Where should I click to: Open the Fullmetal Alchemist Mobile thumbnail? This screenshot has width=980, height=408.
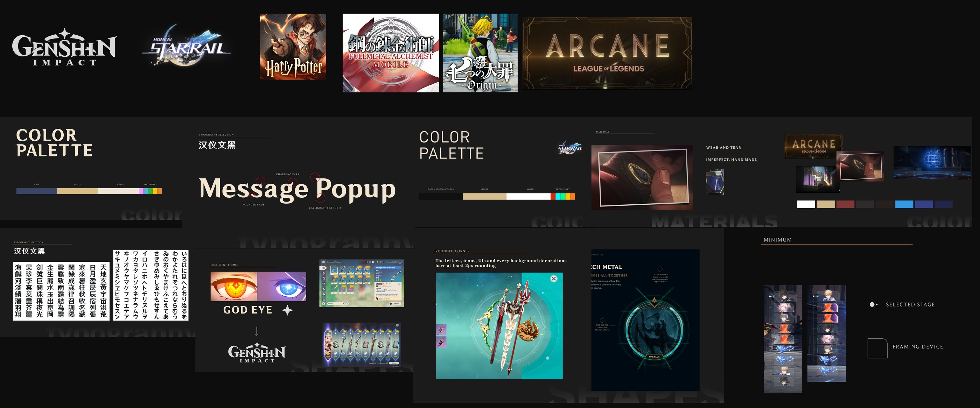391,53
